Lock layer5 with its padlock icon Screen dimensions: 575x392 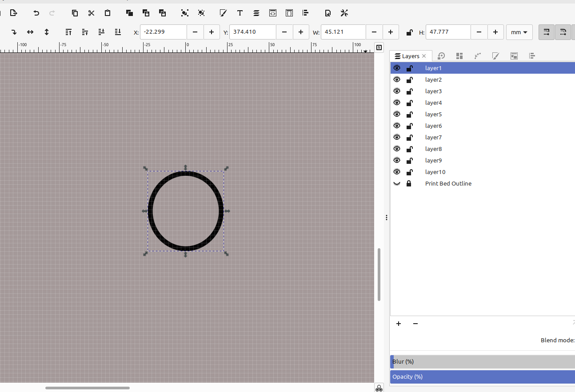[x=409, y=114]
